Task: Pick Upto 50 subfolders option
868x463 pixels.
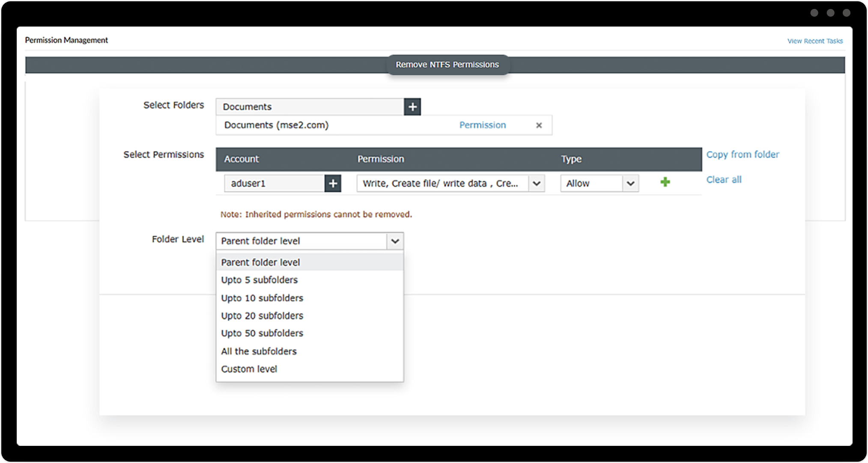Action: pos(262,333)
